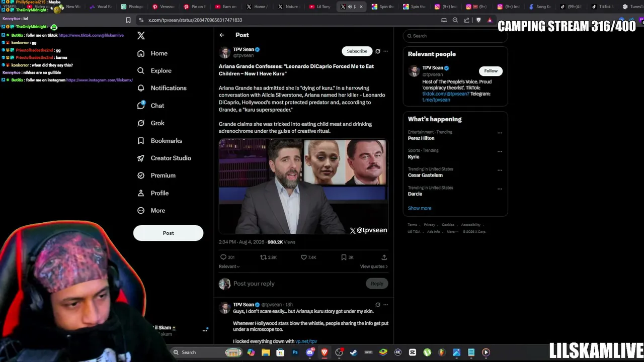The height and width of the screenshot is (362, 644).
Task: Open Photoshop from the taskbar
Action: pyautogui.click(x=295, y=352)
